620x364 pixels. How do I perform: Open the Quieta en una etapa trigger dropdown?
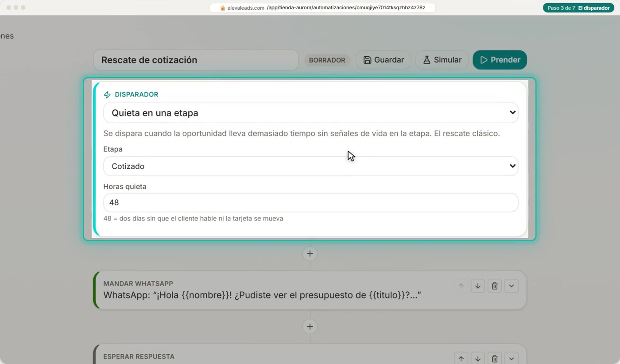coord(311,112)
